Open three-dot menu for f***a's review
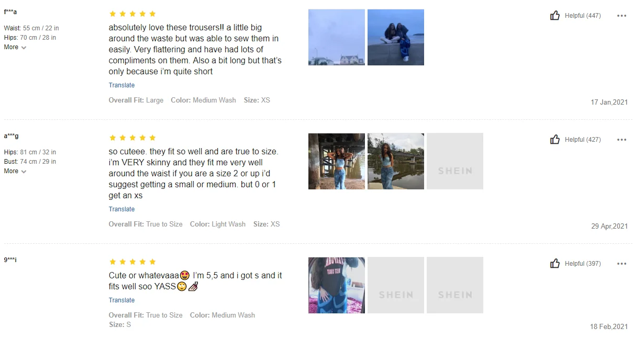 pyautogui.click(x=621, y=16)
